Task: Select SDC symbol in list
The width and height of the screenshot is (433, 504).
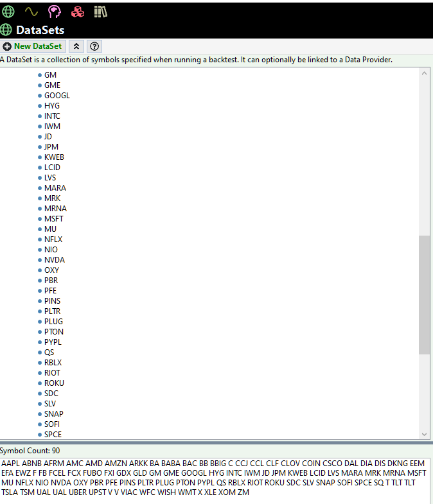Action: point(51,394)
